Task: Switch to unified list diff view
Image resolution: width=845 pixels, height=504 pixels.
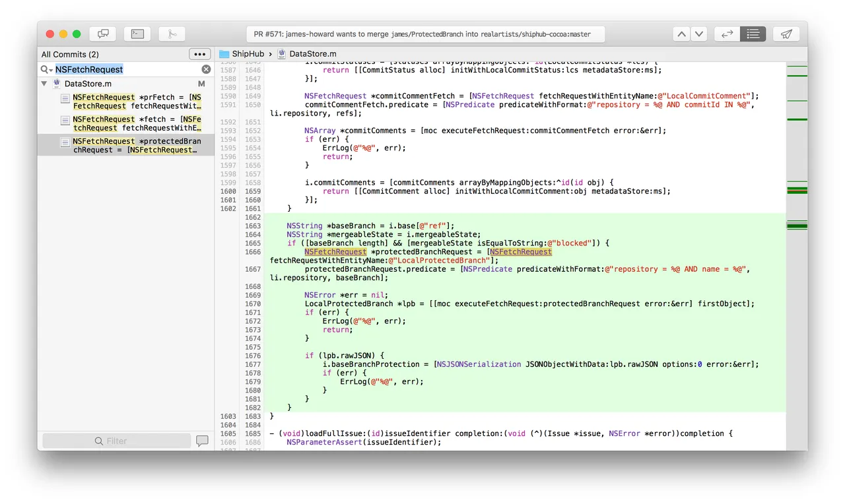Action: pos(753,34)
